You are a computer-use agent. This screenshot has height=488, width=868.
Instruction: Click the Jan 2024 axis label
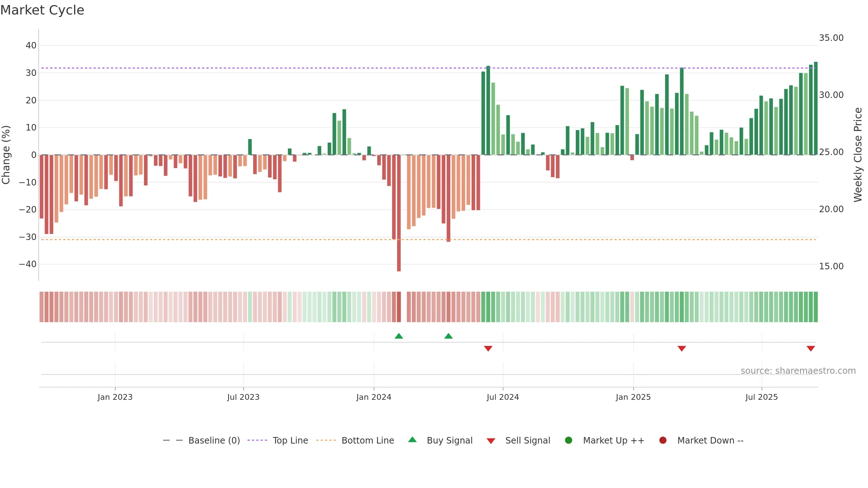coord(374,397)
